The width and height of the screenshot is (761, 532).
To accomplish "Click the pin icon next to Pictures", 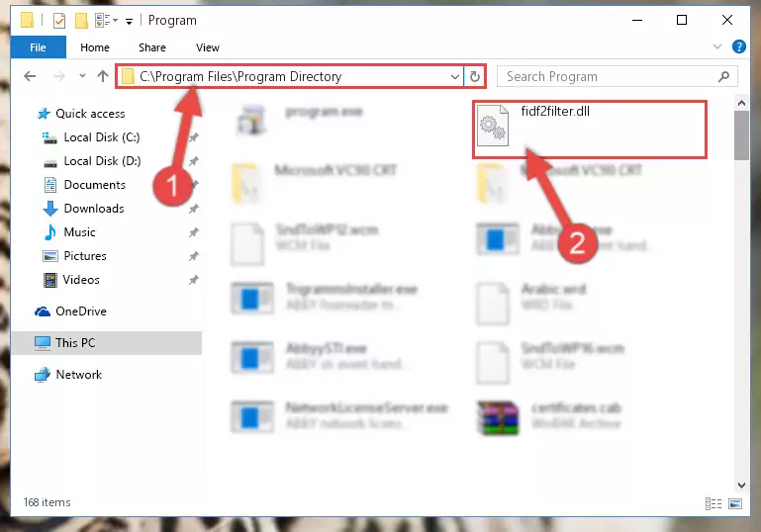I will (x=194, y=256).
